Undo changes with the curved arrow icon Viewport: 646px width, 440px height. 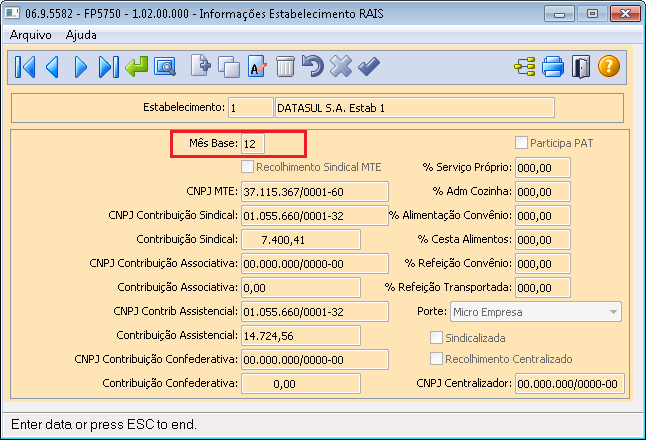coord(313,66)
